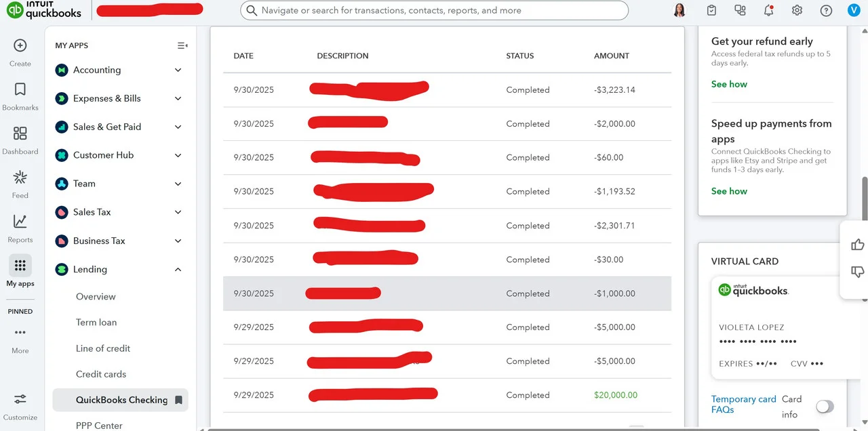Select QuickBooks Checking in sidebar
The image size is (868, 431).
coord(121,400)
